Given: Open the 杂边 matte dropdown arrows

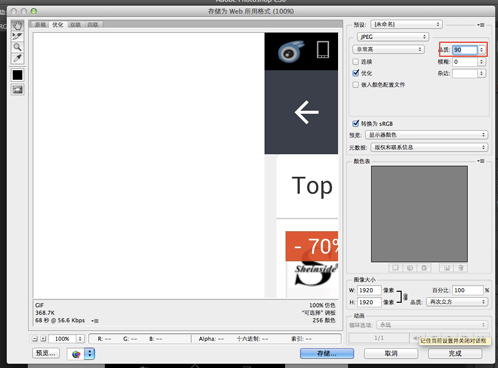Looking at the screenshot, I should pos(481,73).
